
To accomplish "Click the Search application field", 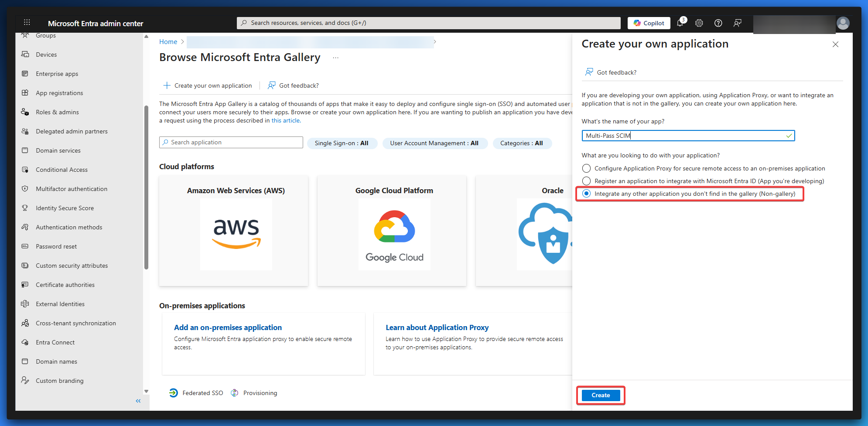I will pos(231,143).
